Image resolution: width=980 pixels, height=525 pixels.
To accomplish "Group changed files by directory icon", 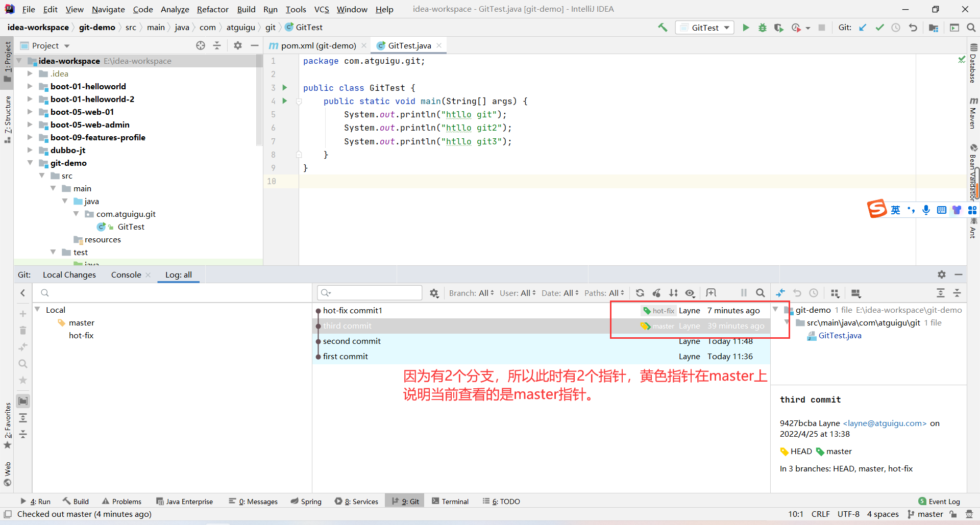I will click(835, 293).
